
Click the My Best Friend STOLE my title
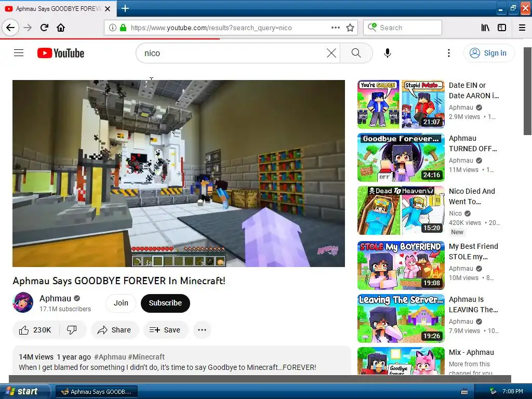pos(473,251)
